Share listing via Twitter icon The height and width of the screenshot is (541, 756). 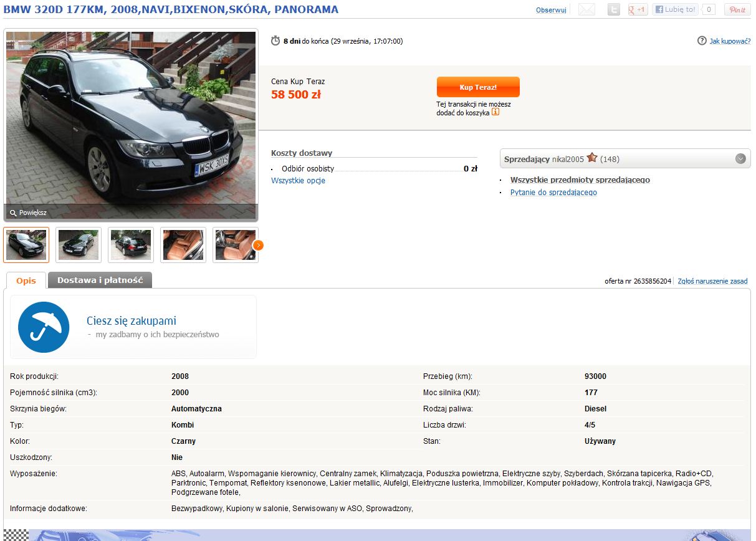[614, 9]
